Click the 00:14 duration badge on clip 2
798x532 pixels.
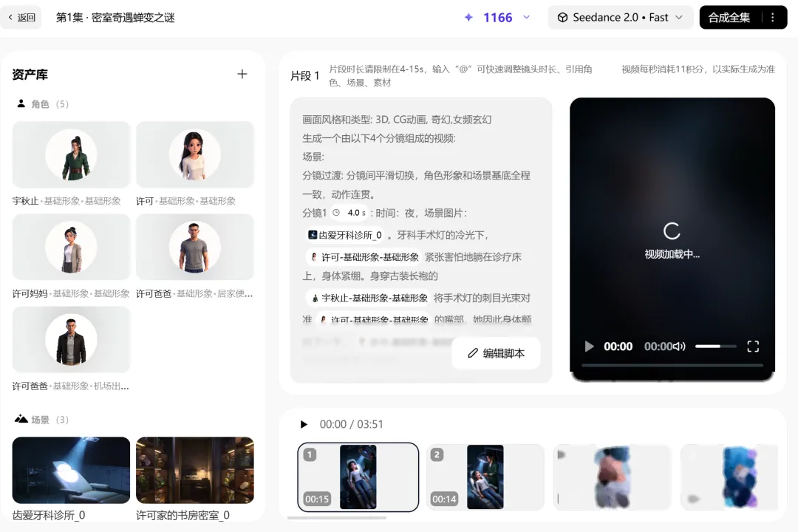pyautogui.click(x=444, y=499)
